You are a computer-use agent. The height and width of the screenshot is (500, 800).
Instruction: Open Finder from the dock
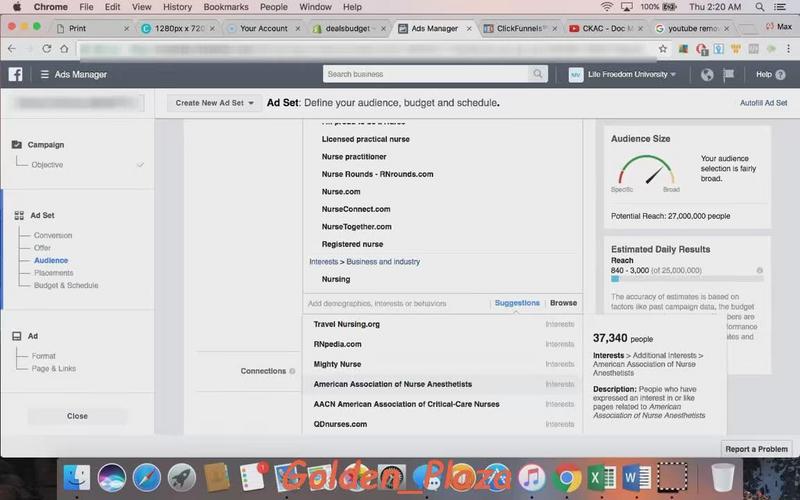pyautogui.click(x=77, y=478)
